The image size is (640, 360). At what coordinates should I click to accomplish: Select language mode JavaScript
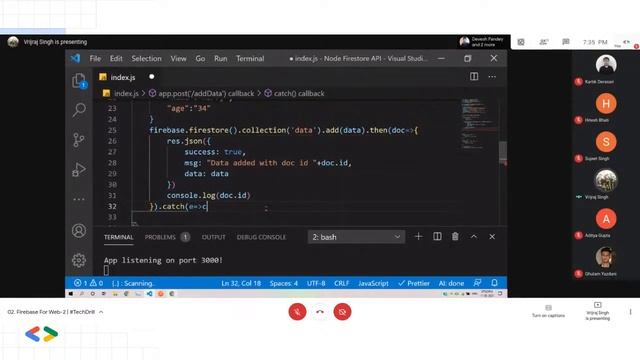[x=373, y=283]
